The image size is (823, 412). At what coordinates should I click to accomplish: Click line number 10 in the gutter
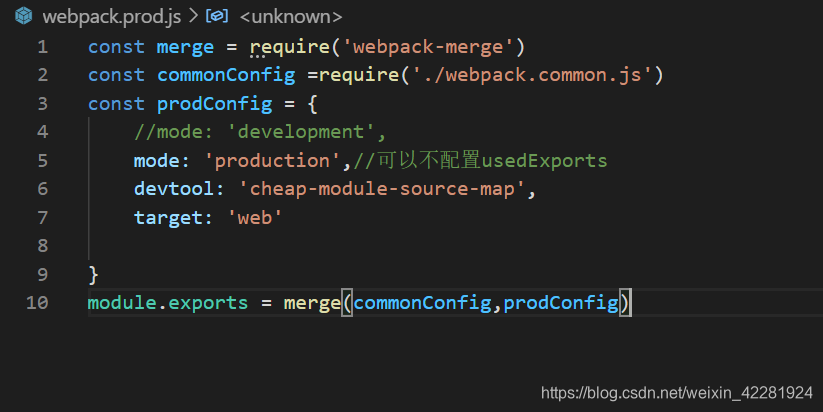37,303
